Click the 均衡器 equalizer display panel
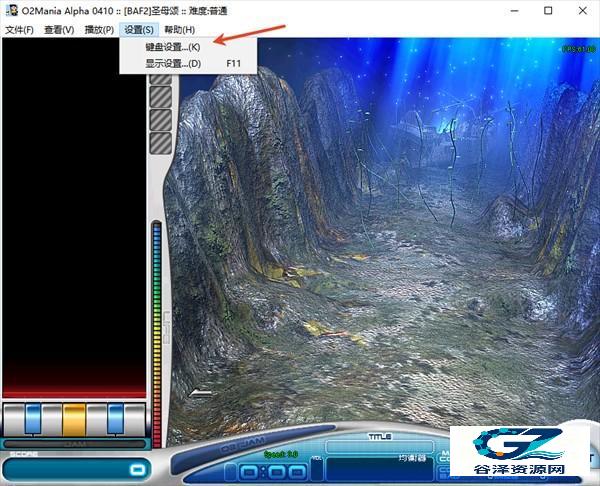The height and width of the screenshot is (486, 600). coord(380,469)
